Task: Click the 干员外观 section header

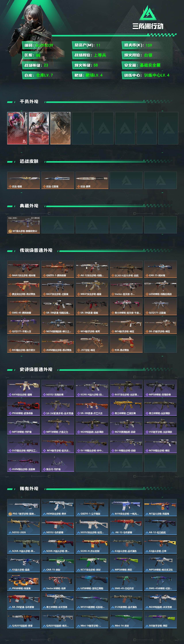Action: pos(29,101)
